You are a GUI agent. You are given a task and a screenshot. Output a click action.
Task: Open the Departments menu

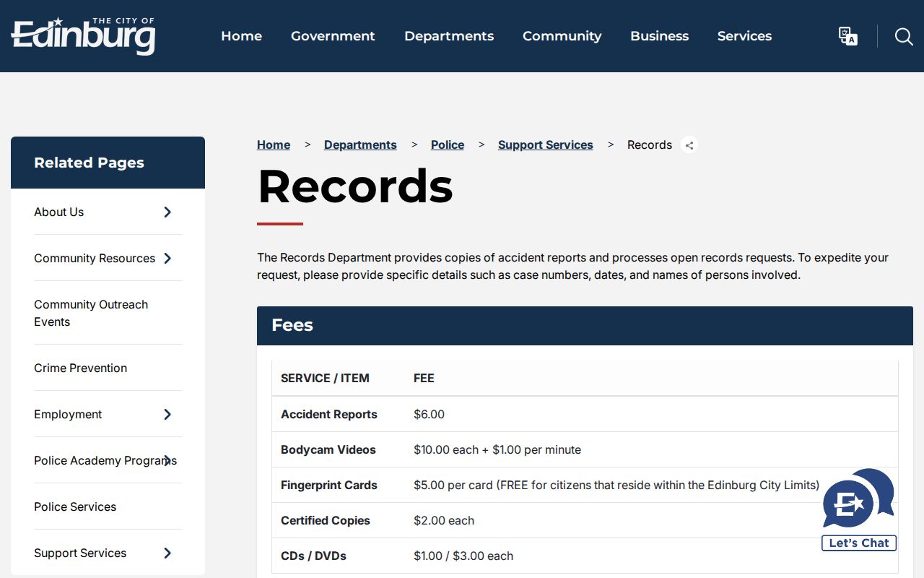pyautogui.click(x=449, y=36)
